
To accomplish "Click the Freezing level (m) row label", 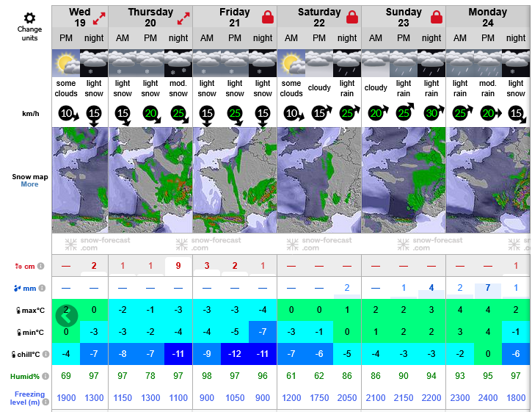I will (x=28, y=398).
